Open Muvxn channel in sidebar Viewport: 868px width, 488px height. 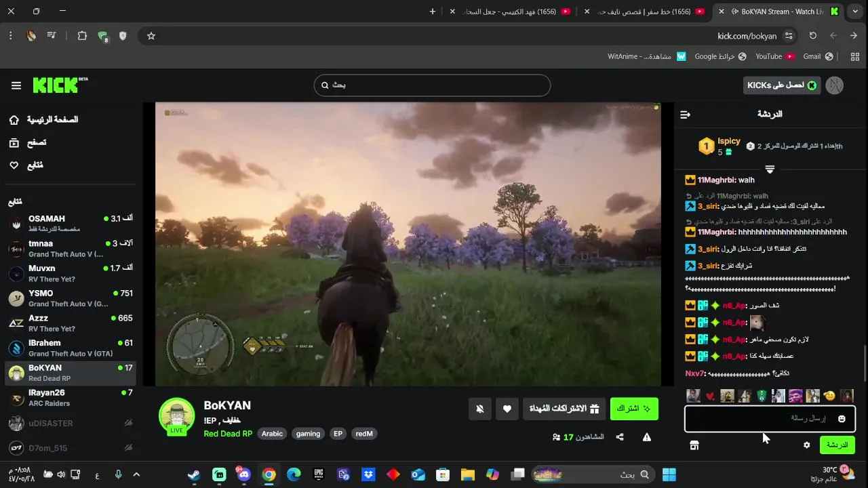[x=71, y=273]
